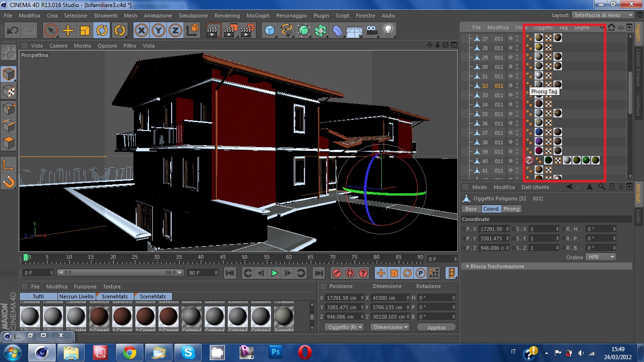The height and width of the screenshot is (362, 644).
Task: Toggle Parameter keyframe recording P button
Action: pos(421,273)
